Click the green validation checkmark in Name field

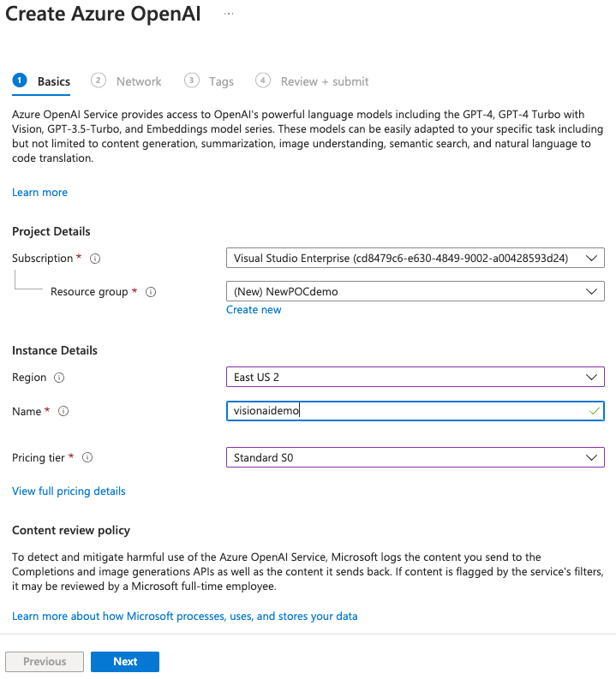[594, 411]
